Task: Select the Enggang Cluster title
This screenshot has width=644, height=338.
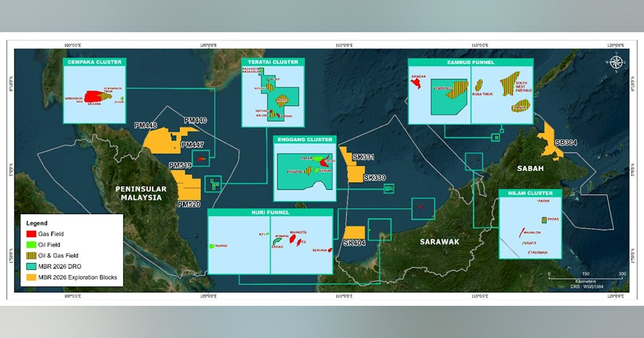Action: point(305,139)
